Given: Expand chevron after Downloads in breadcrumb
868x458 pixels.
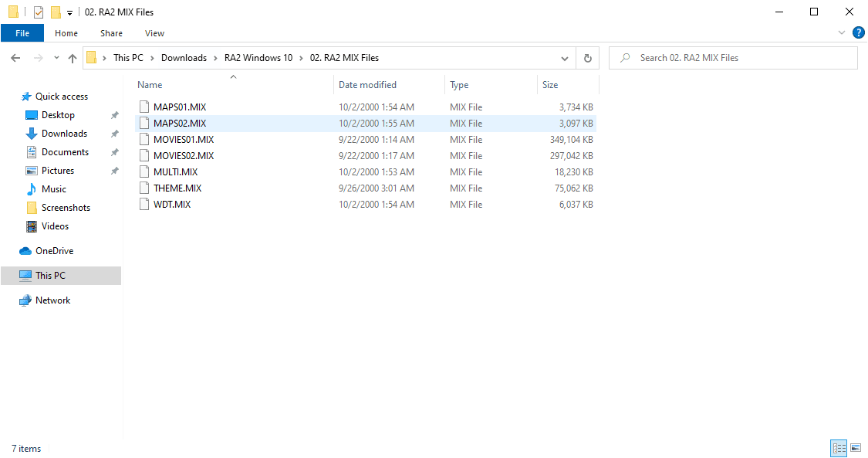Looking at the screenshot, I should (216, 58).
